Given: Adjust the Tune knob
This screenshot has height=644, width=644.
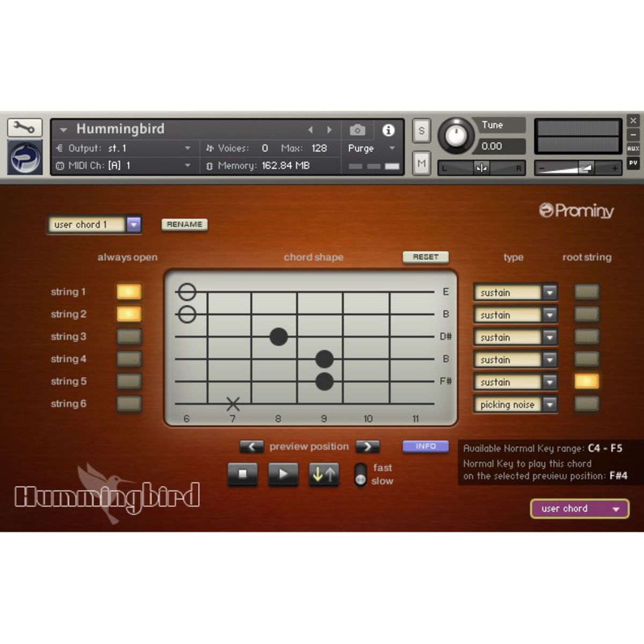Looking at the screenshot, I should pos(456,135).
